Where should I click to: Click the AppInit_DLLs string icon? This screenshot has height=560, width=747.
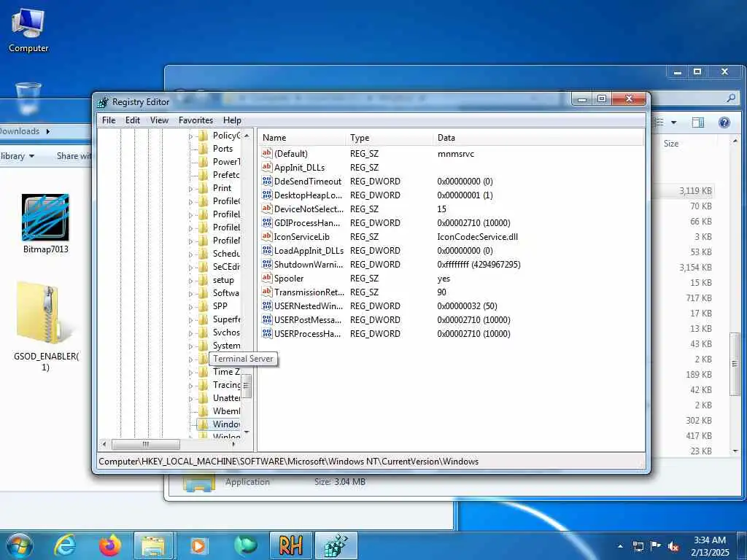click(x=267, y=167)
